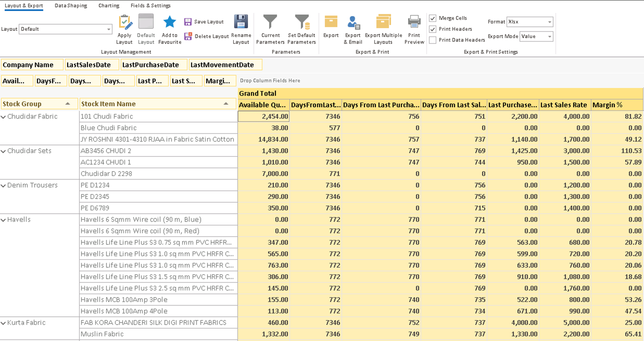Open the Data Shaping tab
Image resolution: width=644 pixels, height=341 pixels.
(x=71, y=6)
